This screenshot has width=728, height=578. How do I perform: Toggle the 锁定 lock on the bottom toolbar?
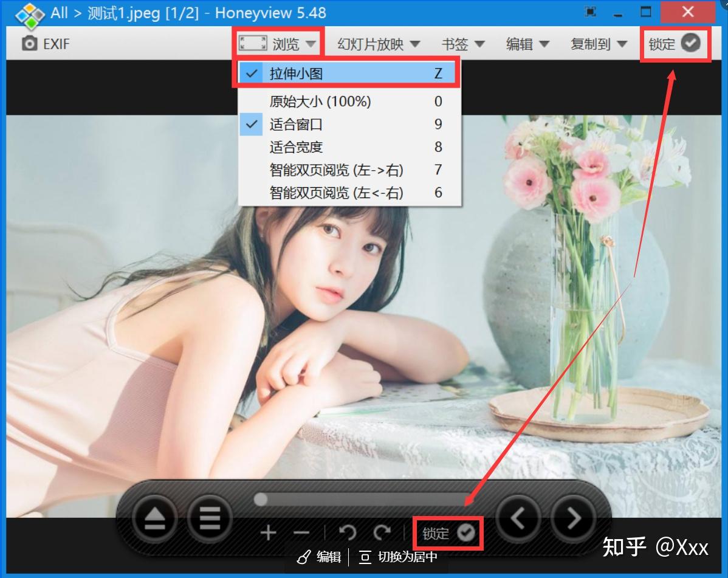point(448,532)
